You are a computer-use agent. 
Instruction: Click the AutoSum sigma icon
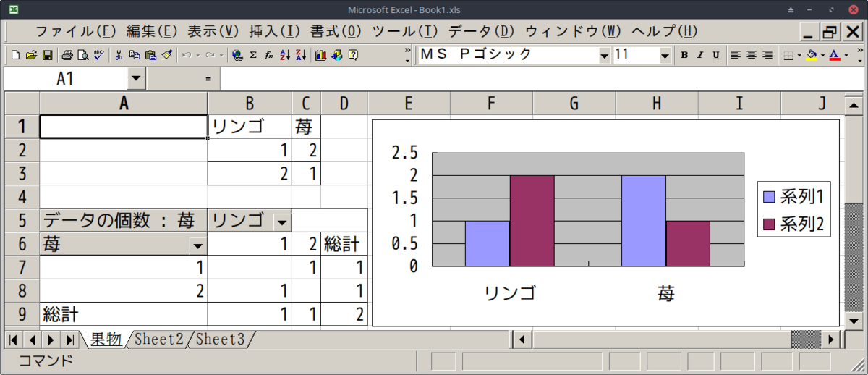(x=253, y=55)
